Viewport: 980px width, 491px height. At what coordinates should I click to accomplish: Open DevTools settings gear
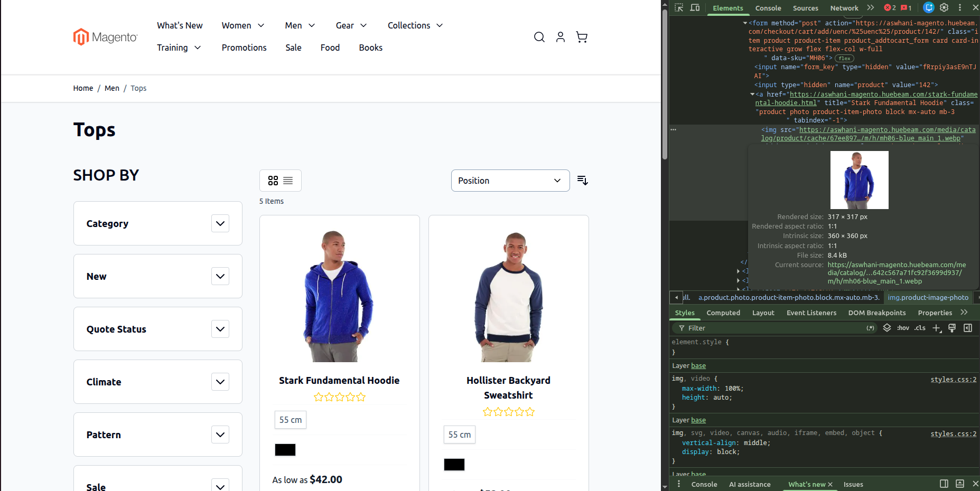coord(944,7)
